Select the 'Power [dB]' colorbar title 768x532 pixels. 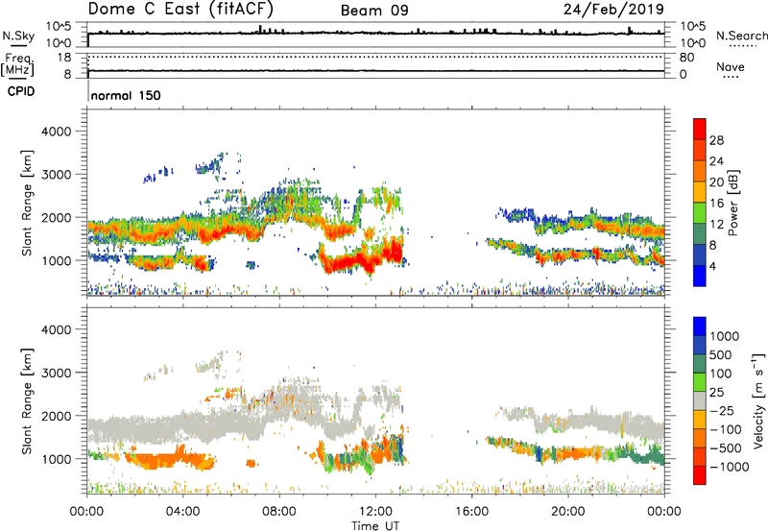pos(733,203)
